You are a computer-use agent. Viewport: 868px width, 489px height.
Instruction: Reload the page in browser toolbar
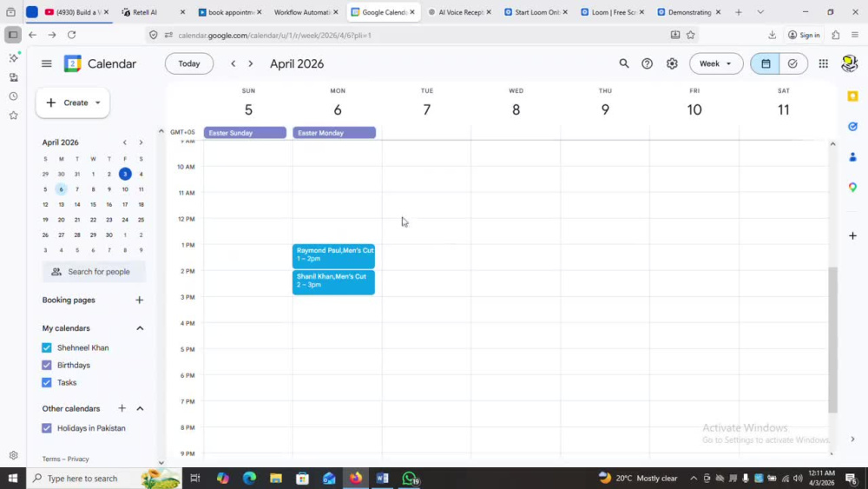pyautogui.click(x=71, y=35)
